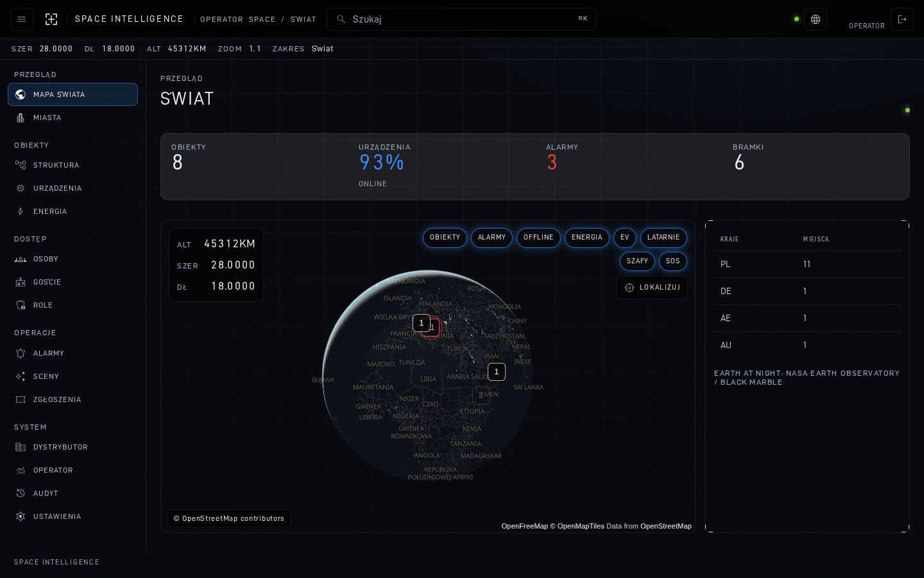Open the hamburger menu

[x=22, y=19]
